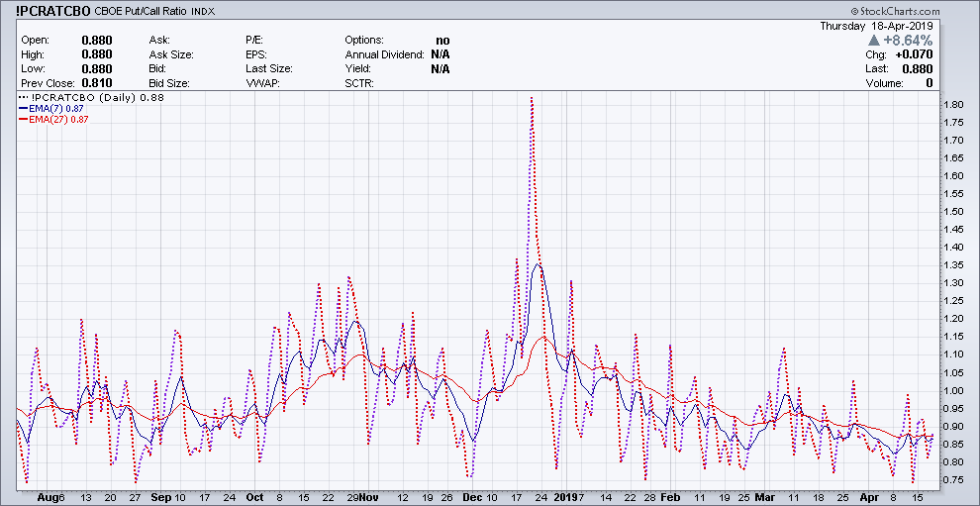Image resolution: width=980 pixels, height=506 pixels.
Task: Select the EMA(7) 0.87 legend label
Action: click(x=58, y=109)
